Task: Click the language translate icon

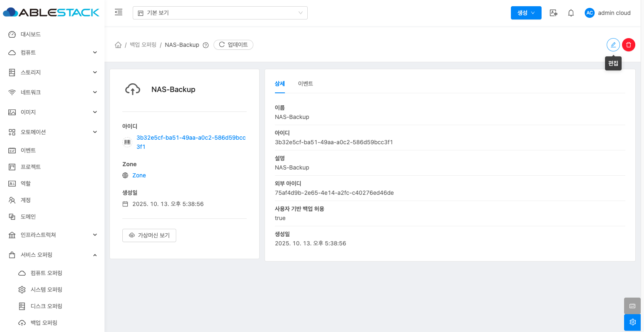Action: (553, 13)
